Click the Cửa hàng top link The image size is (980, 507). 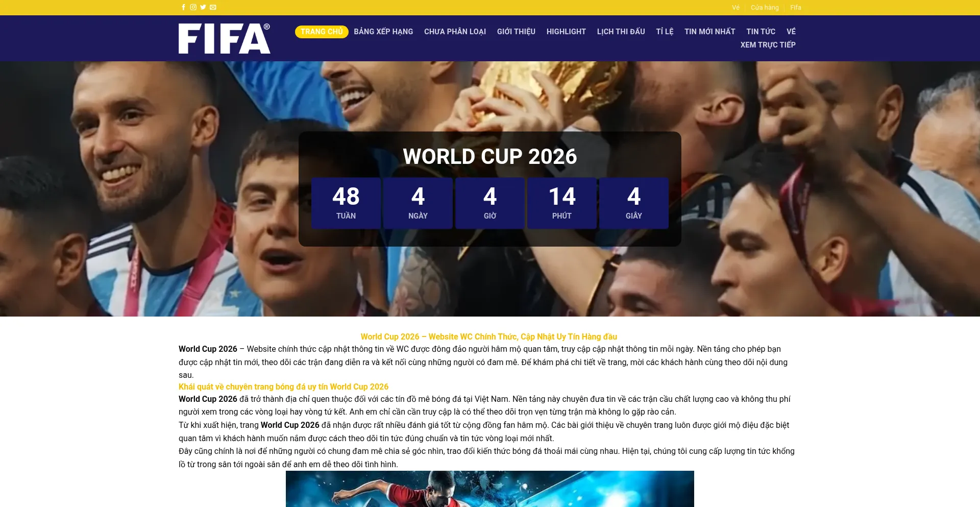(765, 8)
